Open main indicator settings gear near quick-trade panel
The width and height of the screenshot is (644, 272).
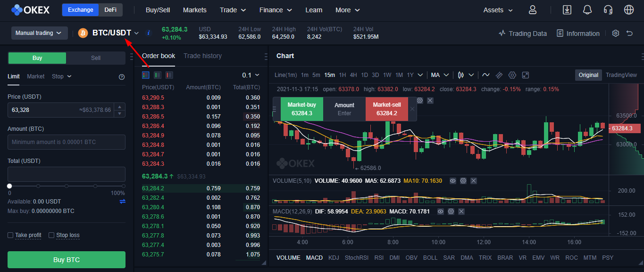point(420,101)
